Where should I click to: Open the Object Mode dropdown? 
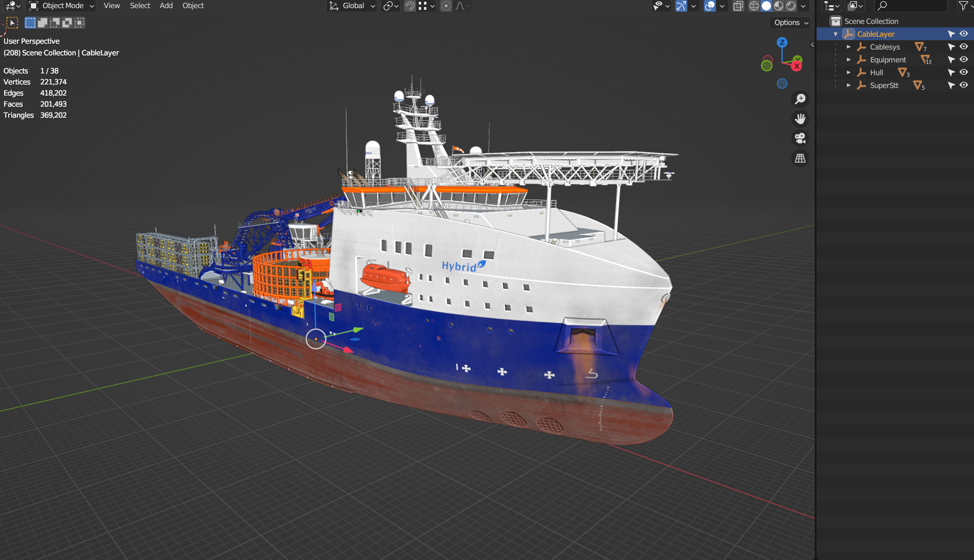[x=62, y=6]
